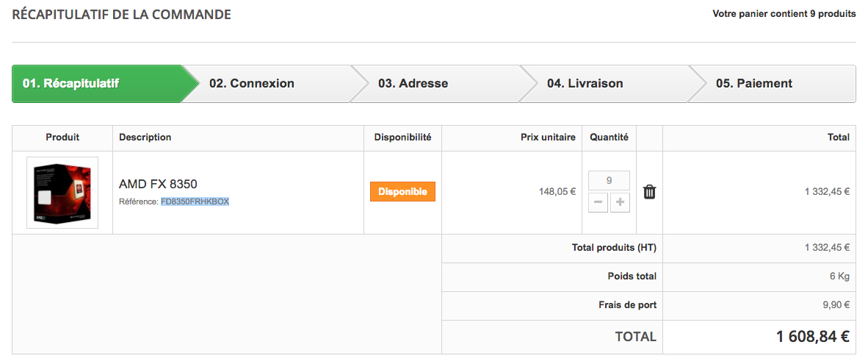Open the 04. Livraison step
The image size is (868, 364).
tap(585, 84)
